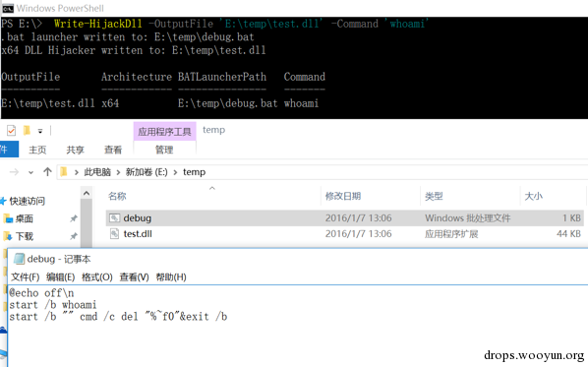Click the 44 KB size cell
The image size is (588, 367).
[x=568, y=234]
